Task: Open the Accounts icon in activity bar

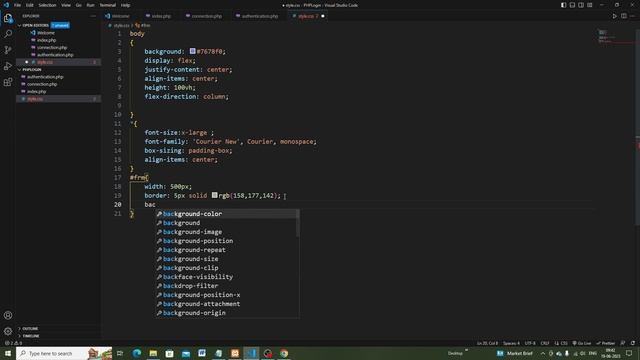Action: tap(8, 315)
